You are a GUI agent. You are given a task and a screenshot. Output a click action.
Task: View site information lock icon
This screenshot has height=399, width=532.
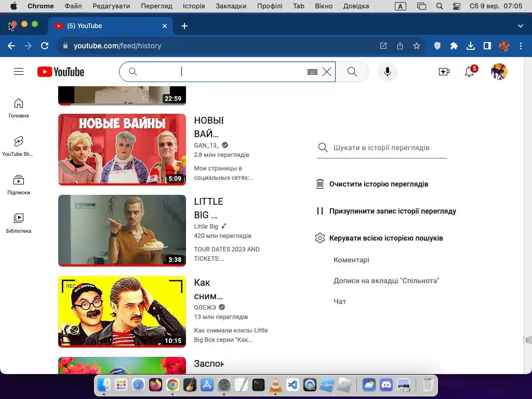(x=65, y=46)
